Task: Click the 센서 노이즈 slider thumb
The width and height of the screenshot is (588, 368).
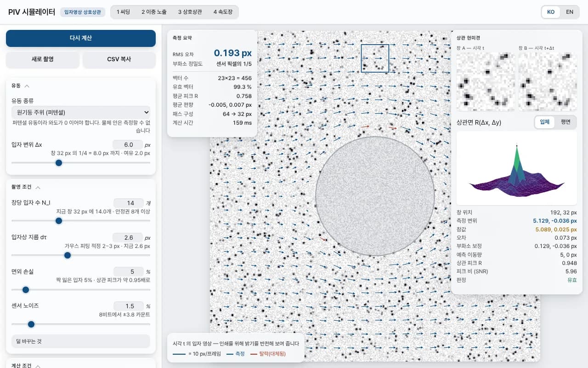Action: [31, 324]
